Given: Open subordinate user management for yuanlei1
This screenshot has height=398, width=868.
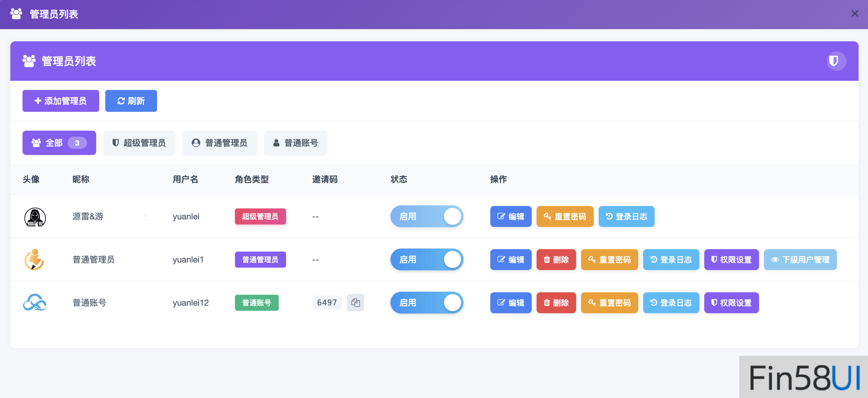Looking at the screenshot, I should click(800, 260).
